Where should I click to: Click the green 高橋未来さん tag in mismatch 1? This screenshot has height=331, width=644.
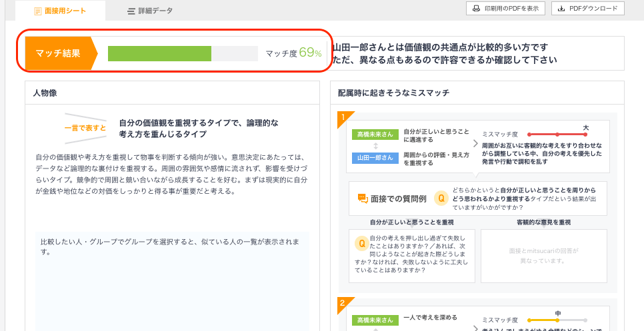(x=375, y=135)
